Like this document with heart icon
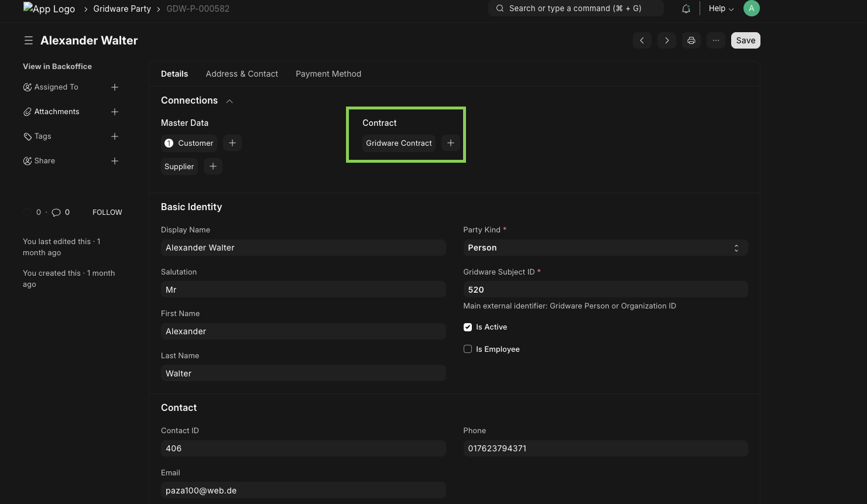The width and height of the screenshot is (867, 504). [28, 212]
